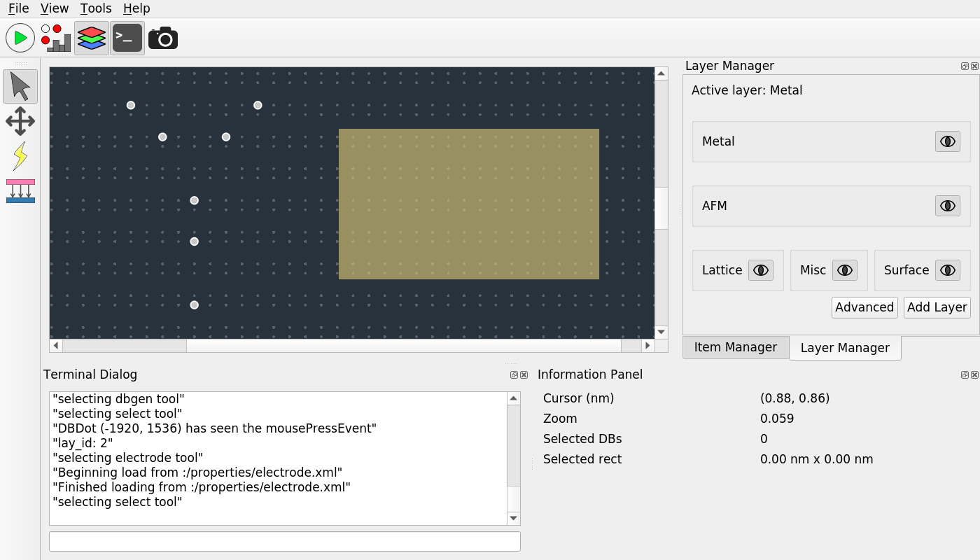Click the canvas vertical scrollbar handle
The height and width of the screenshot is (560, 980).
661,208
